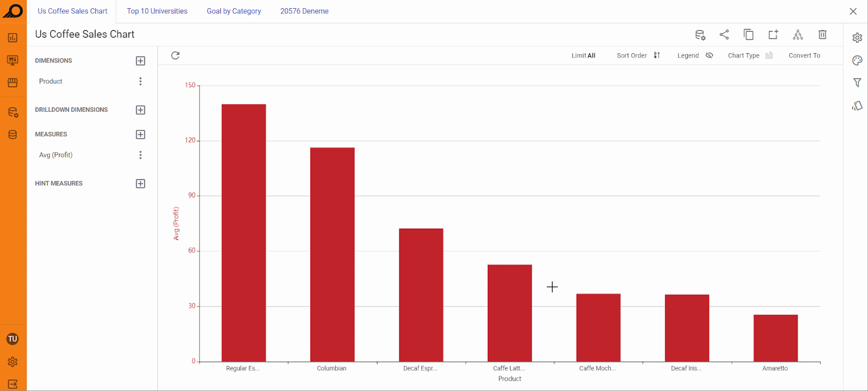This screenshot has width=868, height=391.
Task: Click the Convert To button
Action: click(805, 55)
